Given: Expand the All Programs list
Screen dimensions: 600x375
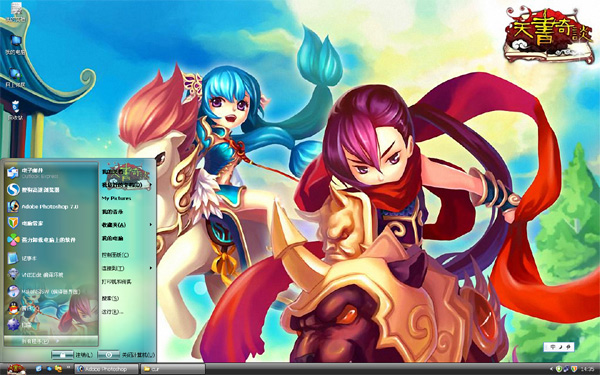Looking at the screenshot, I should click(51, 341).
